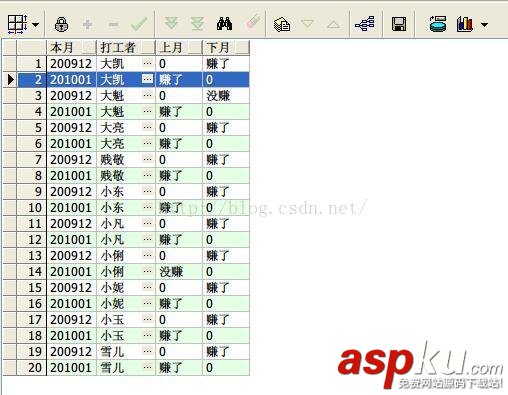The width and height of the screenshot is (508, 395).
Task: Click the clear record eraser icon
Action: [253, 22]
